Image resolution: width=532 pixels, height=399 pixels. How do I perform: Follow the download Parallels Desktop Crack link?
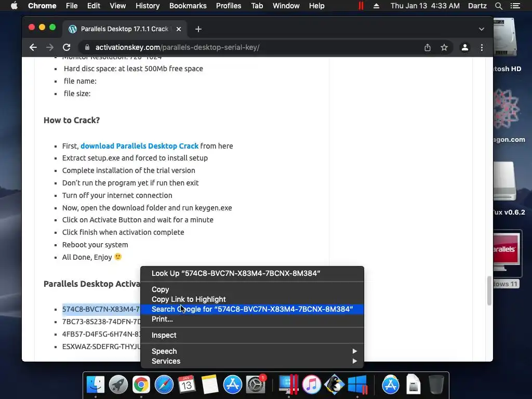pos(139,146)
